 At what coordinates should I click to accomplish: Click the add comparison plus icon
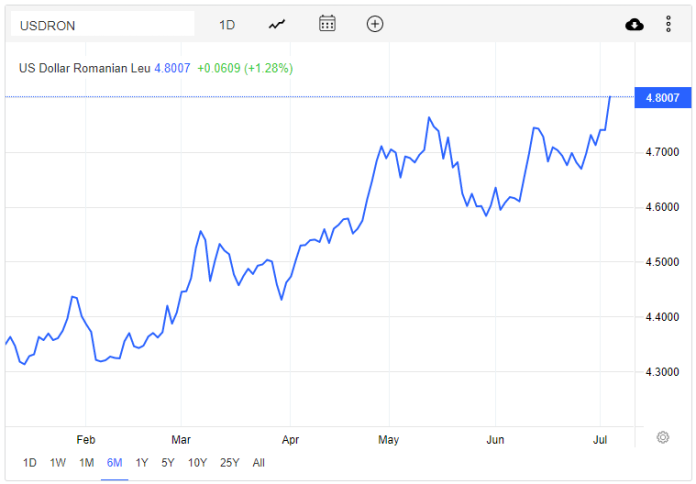pyautogui.click(x=375, y=24)
